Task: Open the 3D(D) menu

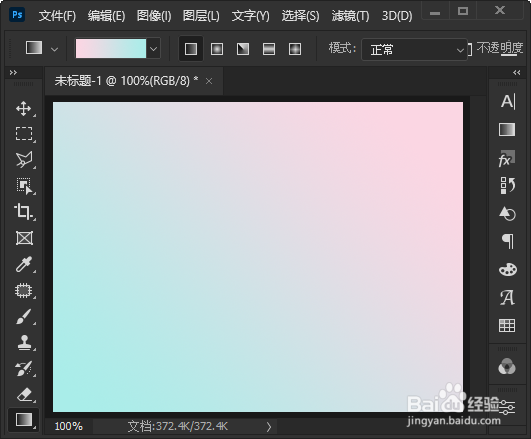Action: [397, 16]
